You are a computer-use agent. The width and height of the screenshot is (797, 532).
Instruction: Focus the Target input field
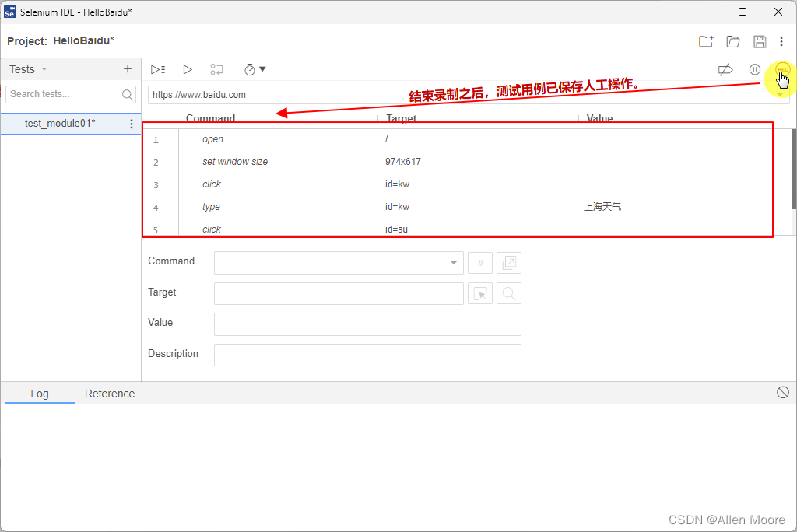339,294
